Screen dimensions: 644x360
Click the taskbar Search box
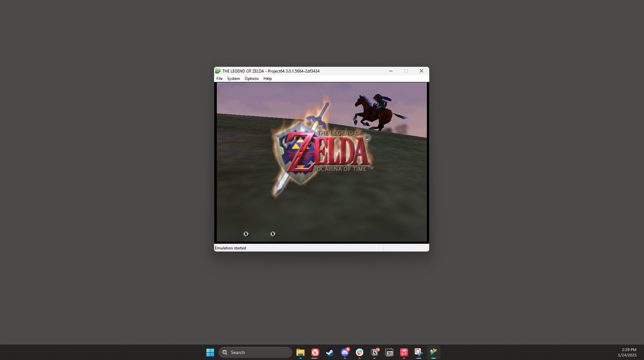(255, 352)
